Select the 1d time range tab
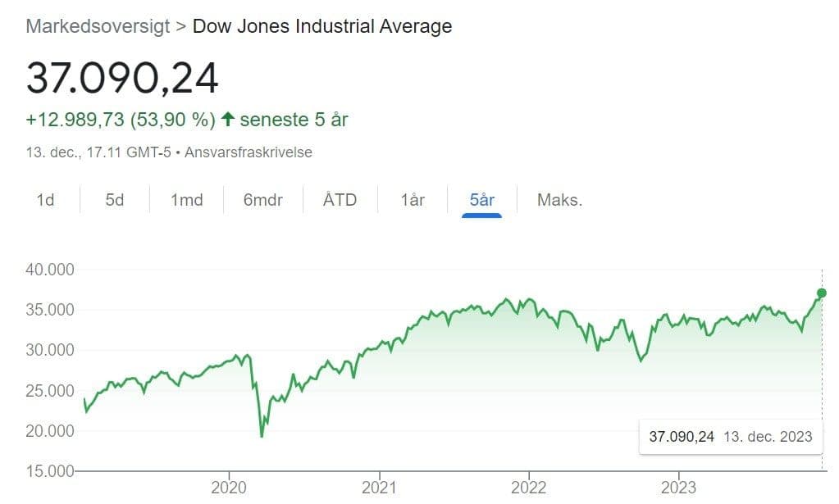The width and height of the screenshot is (839, 504). (x=45, y=199)
